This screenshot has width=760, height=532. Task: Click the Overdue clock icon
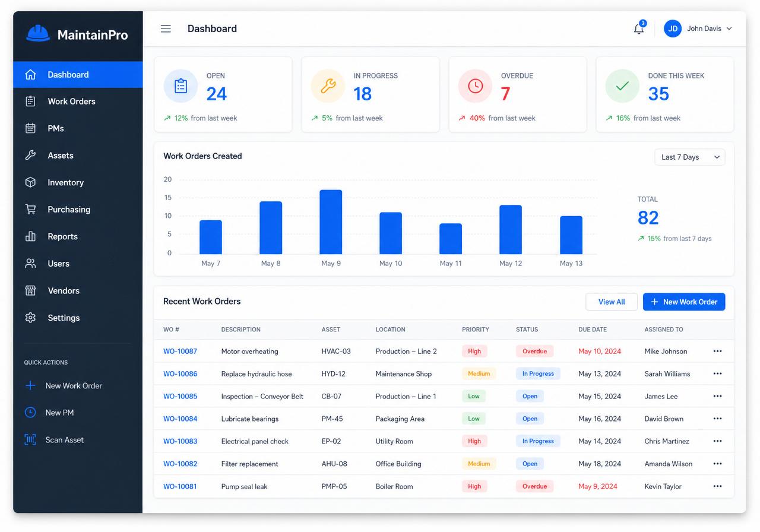(475, 86)
